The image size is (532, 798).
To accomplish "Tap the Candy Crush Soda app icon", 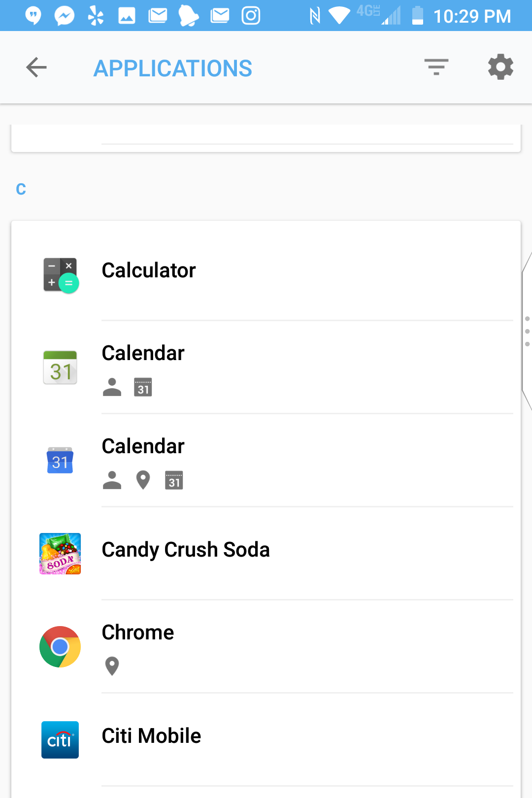I will click(x=60, y=554).
